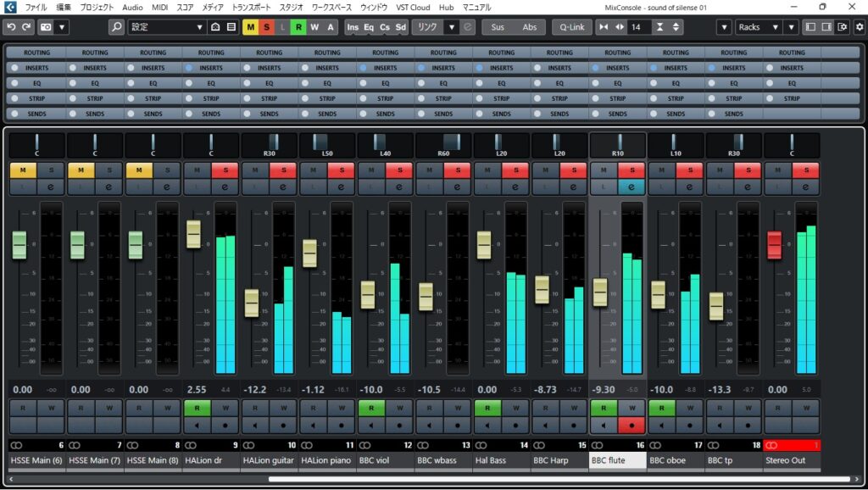Toggle read automation on BBC viol channel
The width and height of the screenshot is (868, 490).
[x=370, y=408]
